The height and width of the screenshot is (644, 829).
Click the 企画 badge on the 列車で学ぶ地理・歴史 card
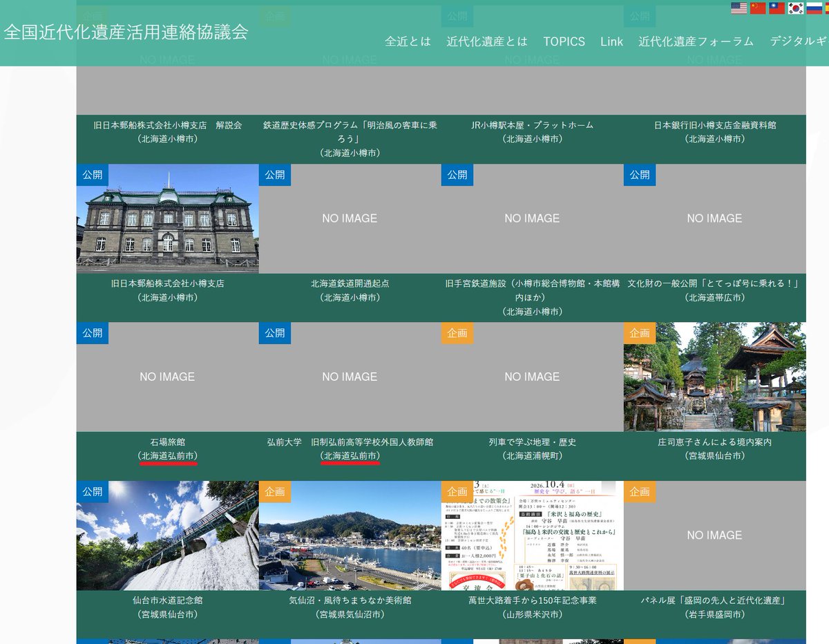(457, 333)
